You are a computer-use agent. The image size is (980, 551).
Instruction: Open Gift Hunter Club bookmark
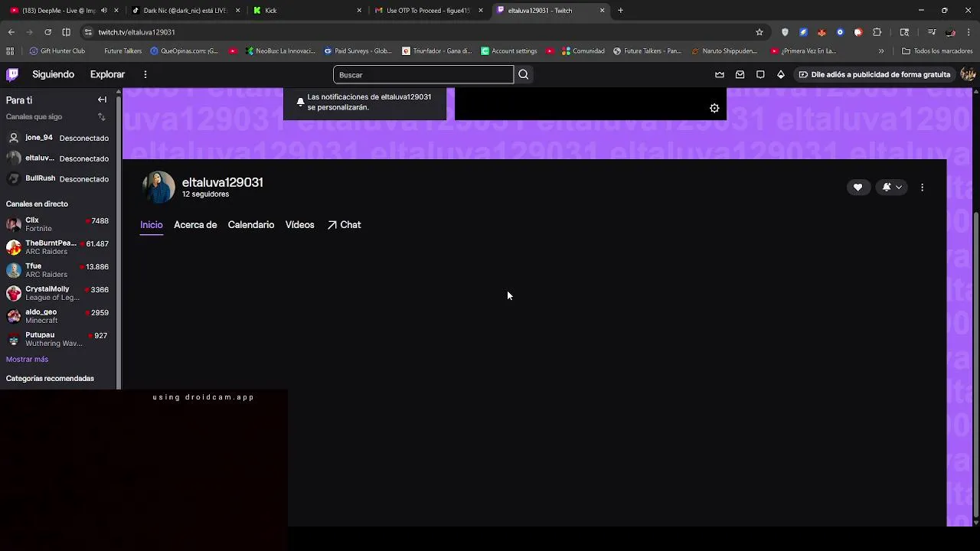click(x=57, y=51)
